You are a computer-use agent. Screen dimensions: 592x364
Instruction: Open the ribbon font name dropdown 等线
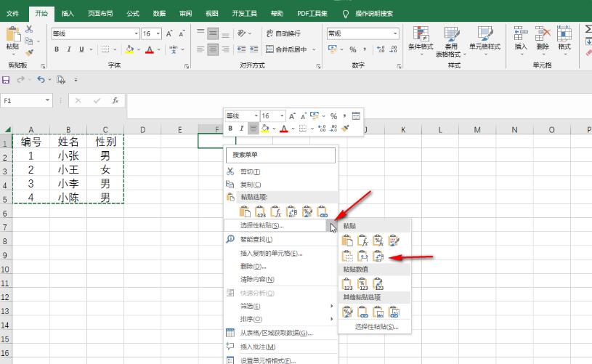[x=137, y=33]
